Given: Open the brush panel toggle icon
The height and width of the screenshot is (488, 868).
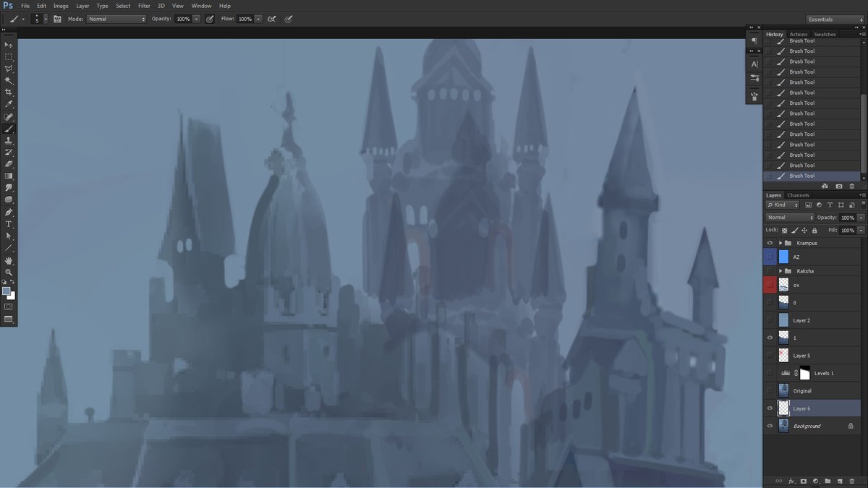Looking at the screenshot, I should 57,19.
